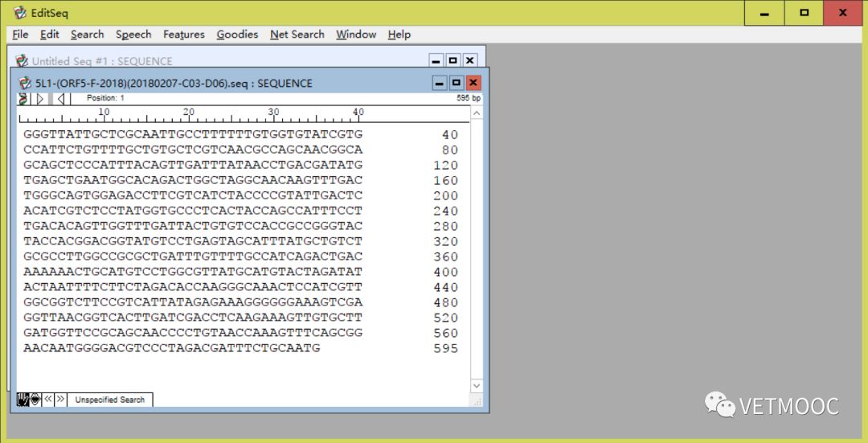Click last sequence line starting AACAATGGGGACGTCC
Viewport: 868px width, 443px height.
click(172, 348)
